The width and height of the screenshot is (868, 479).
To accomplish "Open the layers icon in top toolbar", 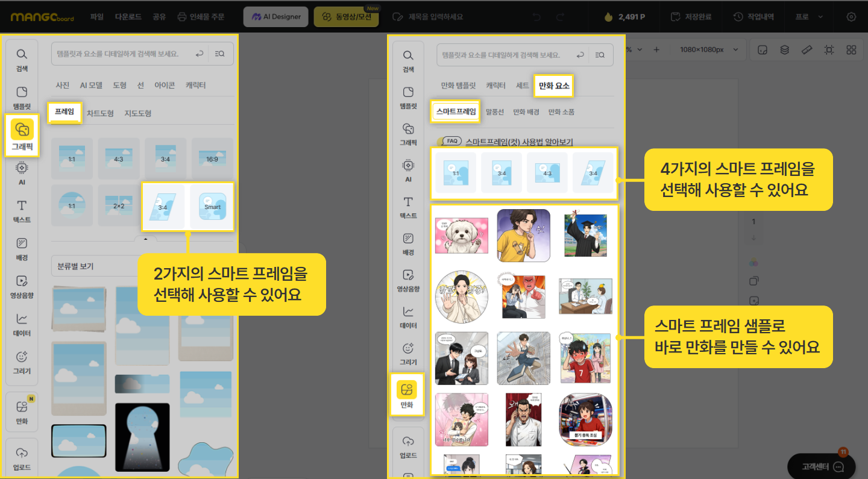I will 784,50.
